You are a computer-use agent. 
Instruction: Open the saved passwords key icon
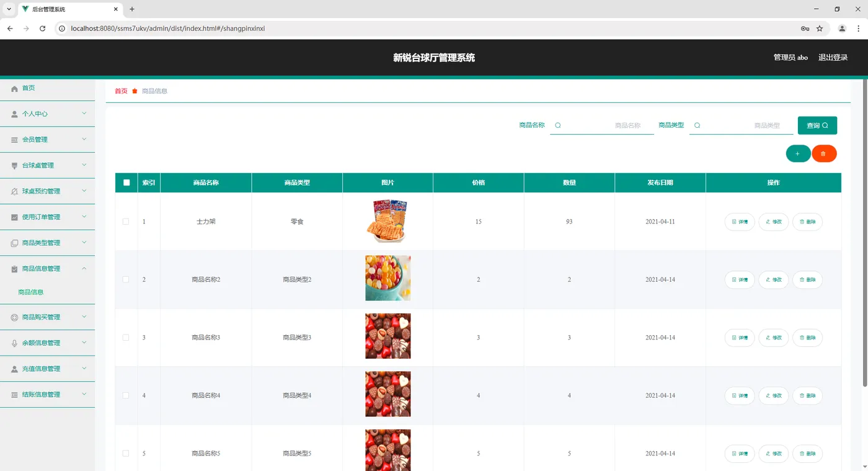(805, 29)
